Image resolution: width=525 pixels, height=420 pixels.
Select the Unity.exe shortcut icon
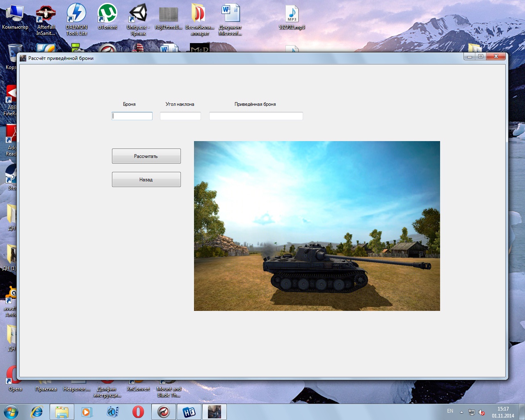pyautogui.click(x=138, y=16)
